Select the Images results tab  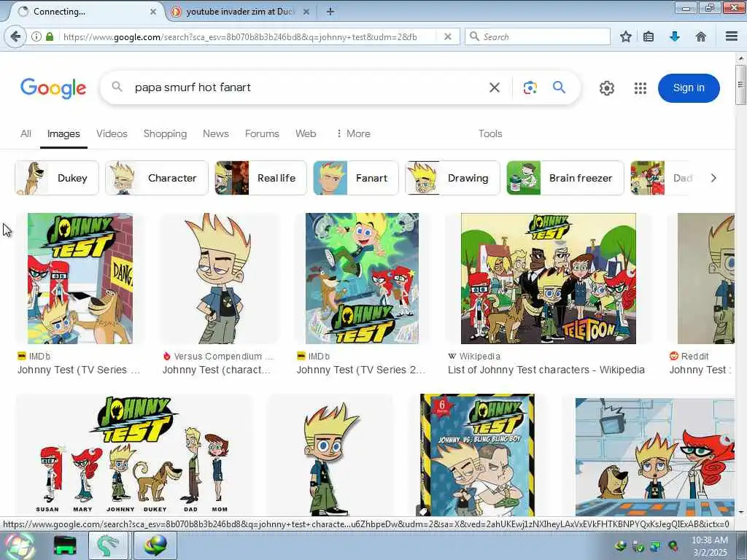(x=63, y=134)
